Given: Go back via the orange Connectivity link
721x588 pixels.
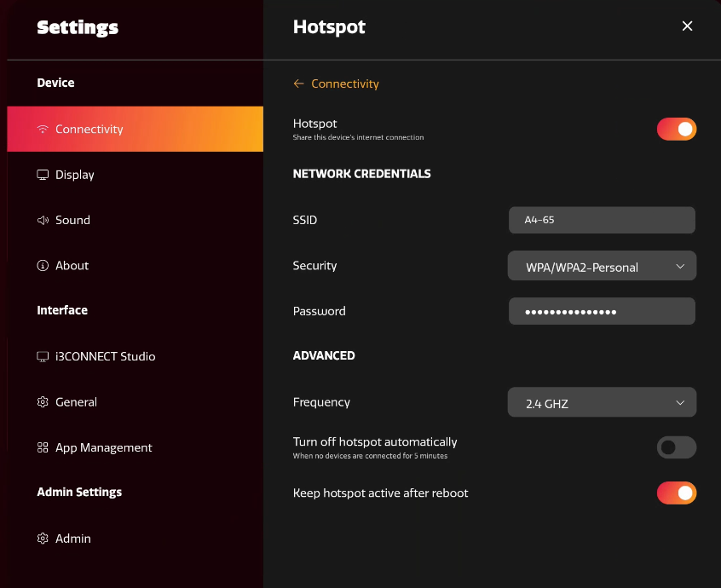Looking at the screenshot, I should [x=345, y=84].
